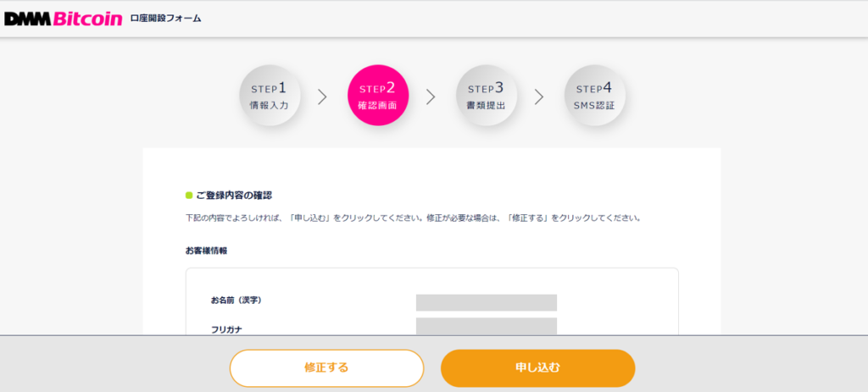Image resolution: width=868 pixels, height=392 pixels.
Task: Click the ご登録内容の確認 heading
Action: (x=234, y=196)
